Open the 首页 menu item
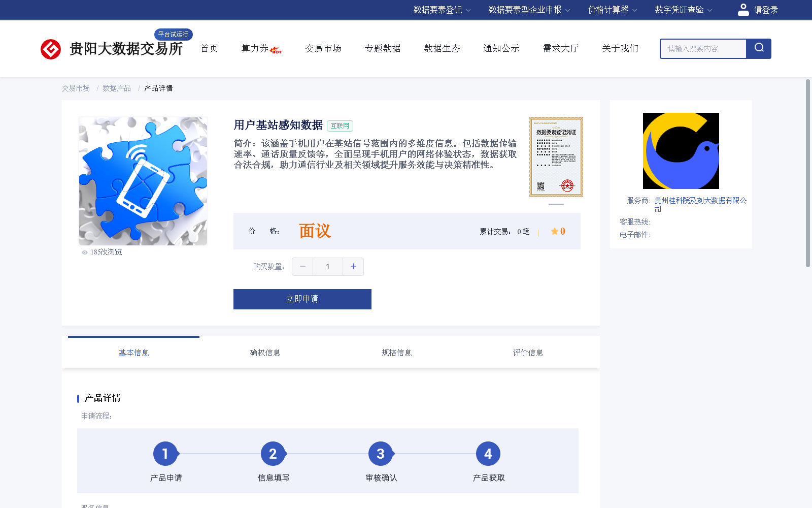 209,48
